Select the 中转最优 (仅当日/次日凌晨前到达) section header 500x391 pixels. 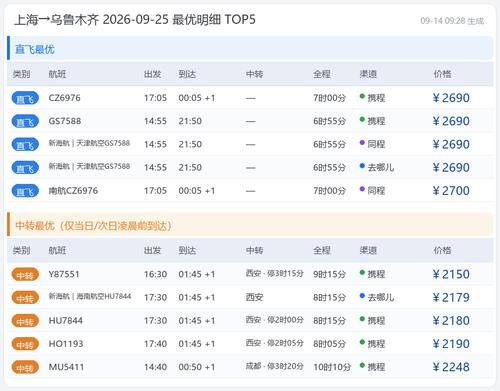tap(250, 225)
